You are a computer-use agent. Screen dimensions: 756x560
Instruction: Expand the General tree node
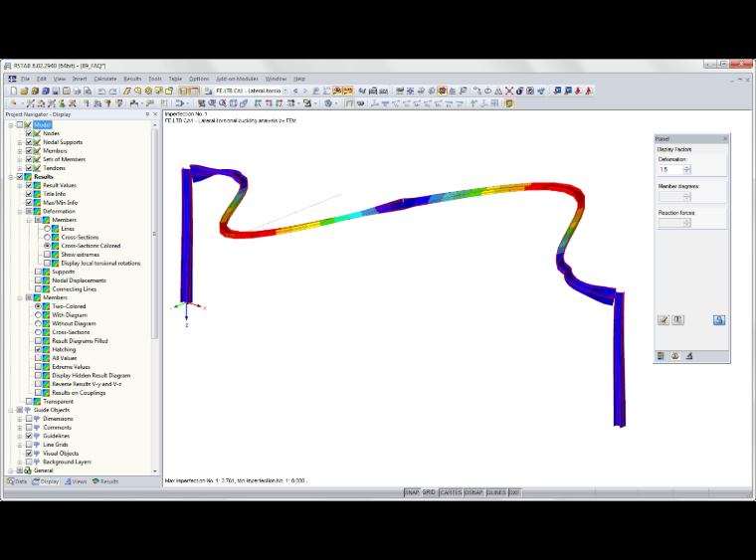click(x=11, y=470)
